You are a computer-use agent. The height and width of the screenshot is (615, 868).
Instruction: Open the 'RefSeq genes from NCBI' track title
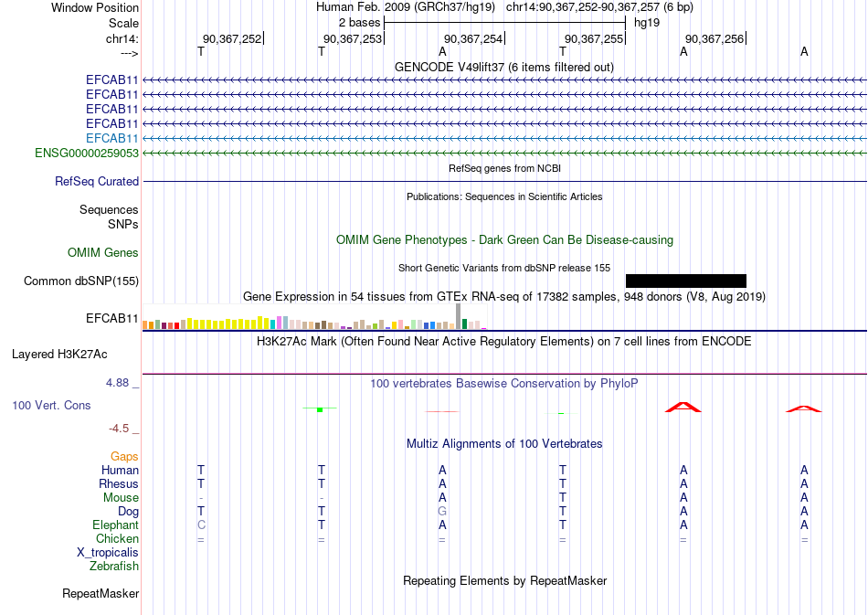pyautogui.click(x=504, y=168)
